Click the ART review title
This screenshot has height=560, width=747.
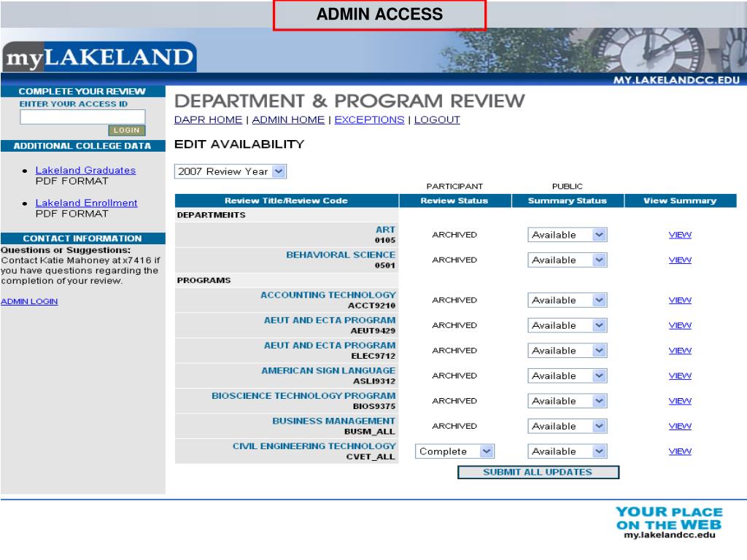[x=385, y=230]
